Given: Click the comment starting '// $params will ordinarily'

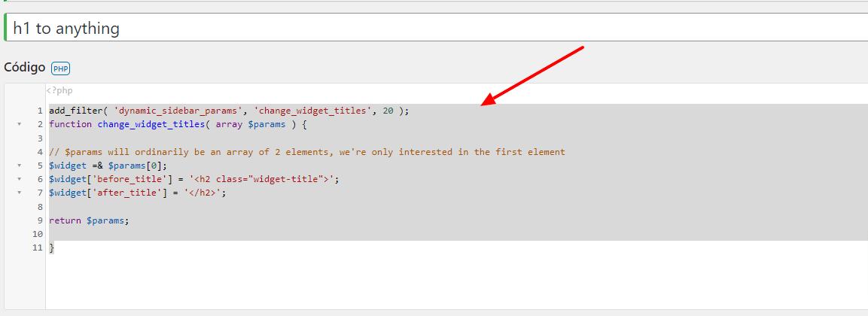Looking at the screenshot, I should 307,152.
